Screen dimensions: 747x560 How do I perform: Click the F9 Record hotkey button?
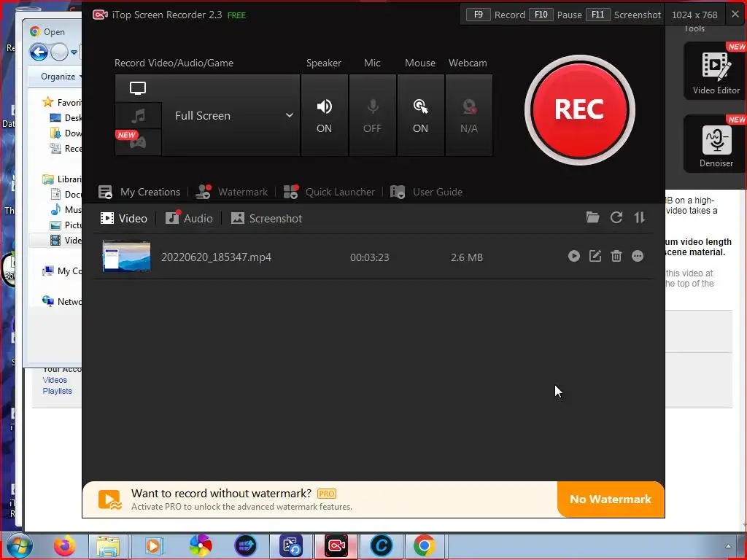(x=479, y=15)
